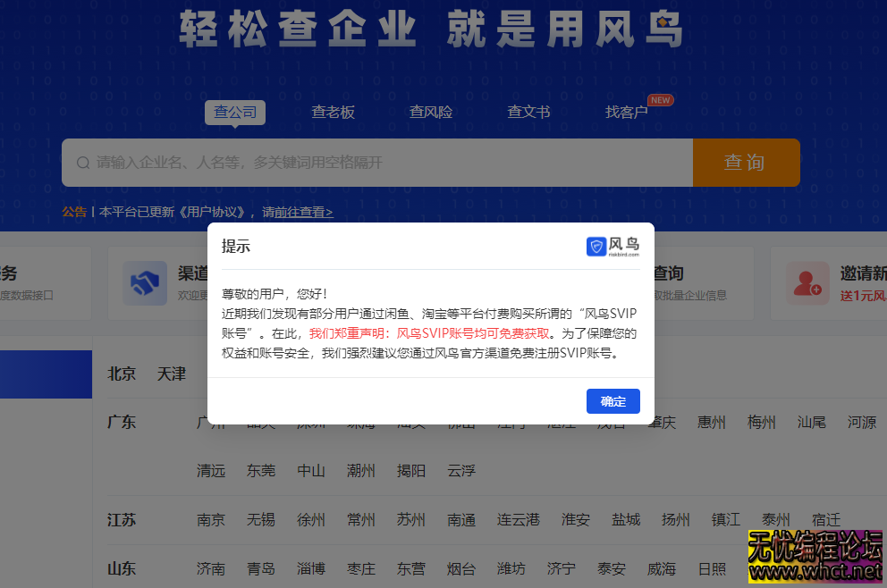This screenshot has width=887, height=588.
Task: Choose 威海 under 山东
Action: [x=662, y=568]
